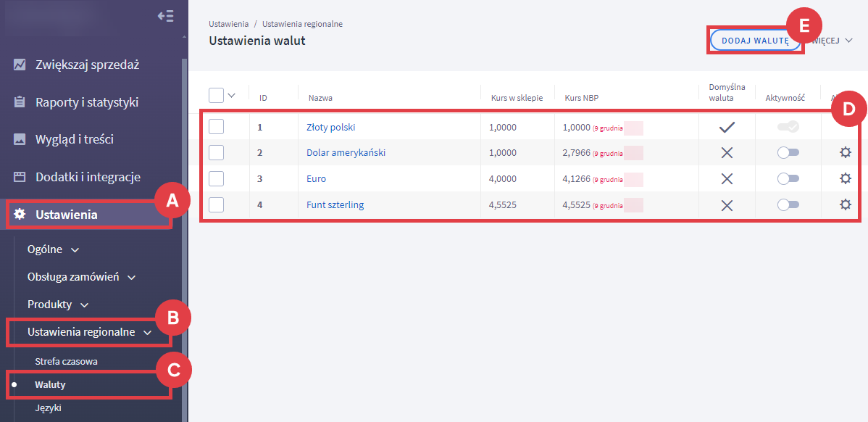Click the Ustawienia gear icon in sidebar
This screenshot has height=422, width=868.
pos(20,215)
